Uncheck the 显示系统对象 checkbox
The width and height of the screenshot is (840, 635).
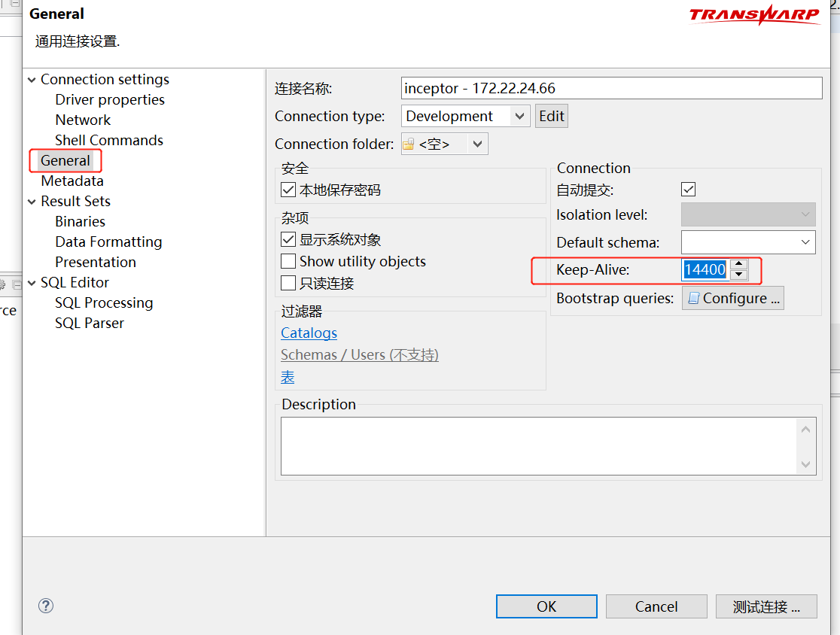point(288,240)
